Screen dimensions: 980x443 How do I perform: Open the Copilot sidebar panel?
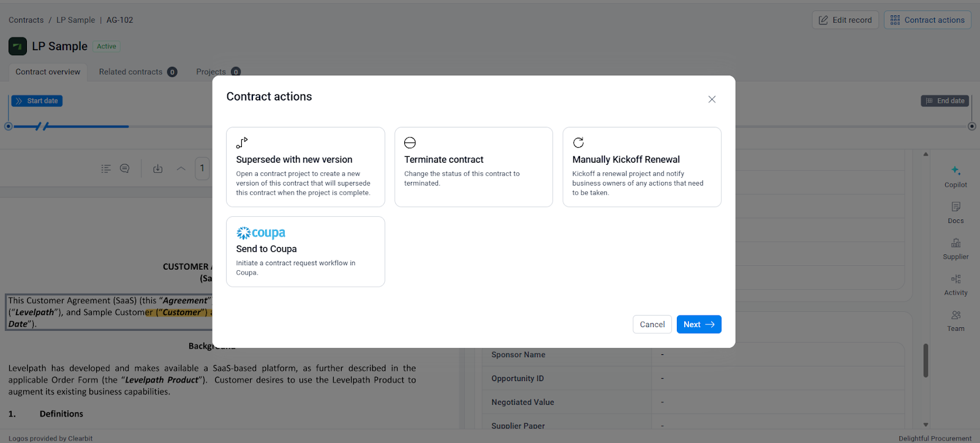(x=956, y=176)
